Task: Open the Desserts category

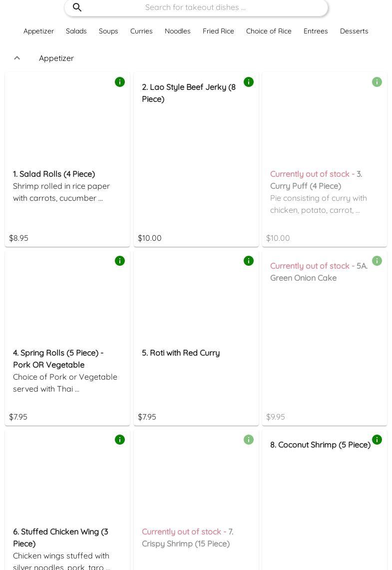Action: (354, 31)
